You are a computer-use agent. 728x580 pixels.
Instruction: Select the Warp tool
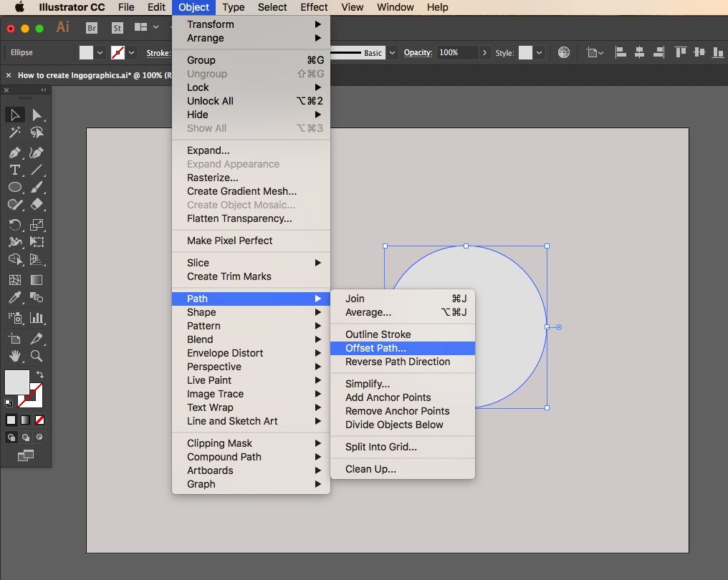click(15, 242)
